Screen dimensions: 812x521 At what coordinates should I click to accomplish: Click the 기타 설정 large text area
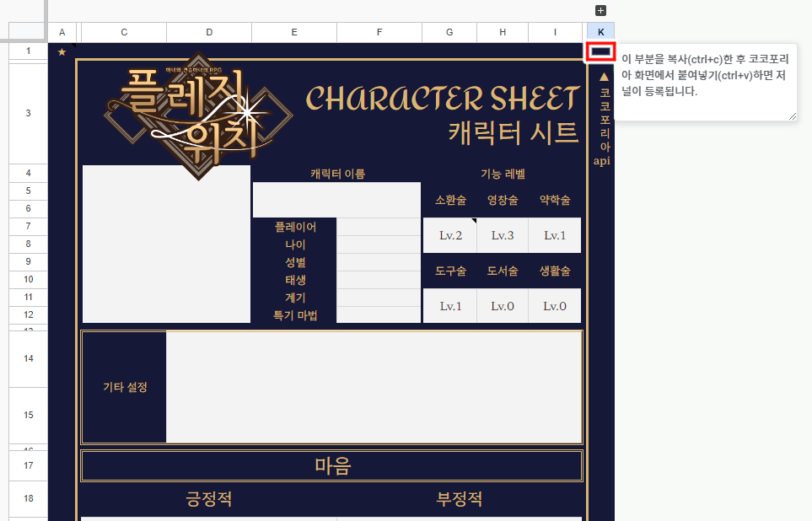pos(374,387)
